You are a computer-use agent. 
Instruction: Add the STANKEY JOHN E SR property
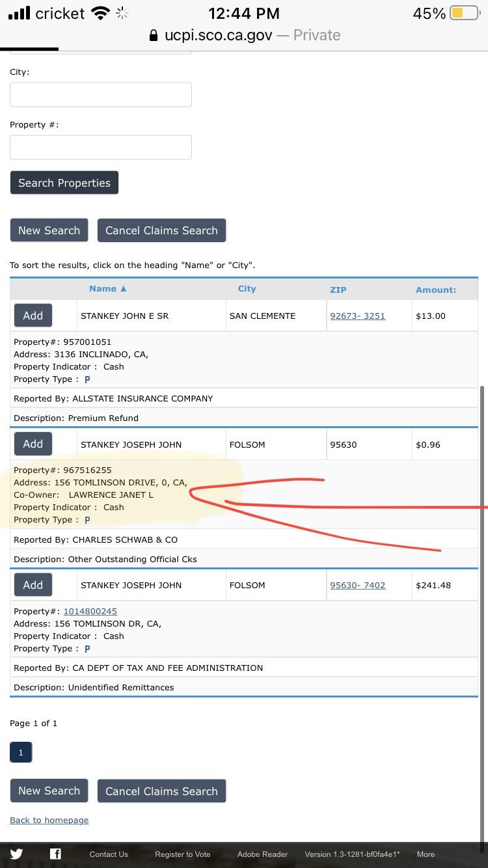[33, 316]
